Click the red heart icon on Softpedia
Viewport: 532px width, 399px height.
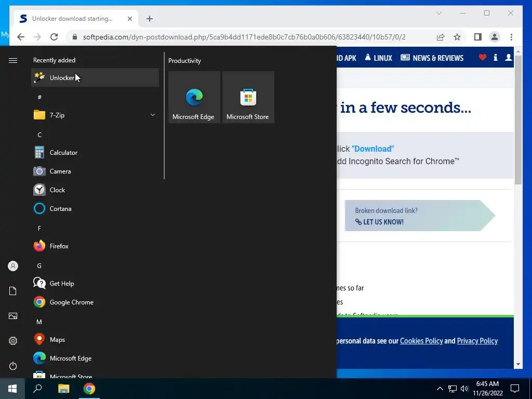482,58
